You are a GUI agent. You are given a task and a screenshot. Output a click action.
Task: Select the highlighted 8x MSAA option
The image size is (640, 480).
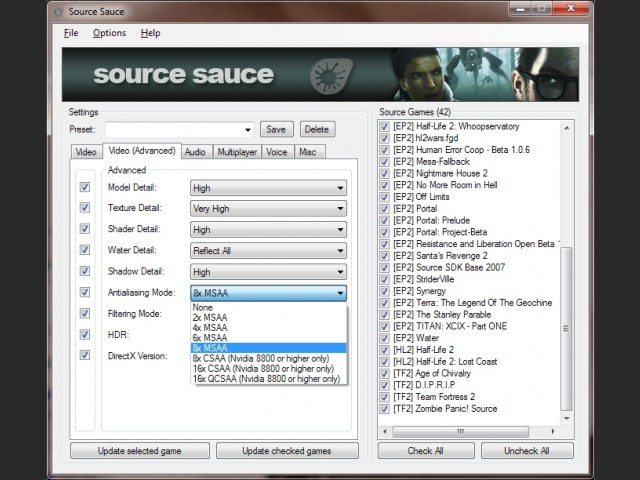click(x=269, y=348)
